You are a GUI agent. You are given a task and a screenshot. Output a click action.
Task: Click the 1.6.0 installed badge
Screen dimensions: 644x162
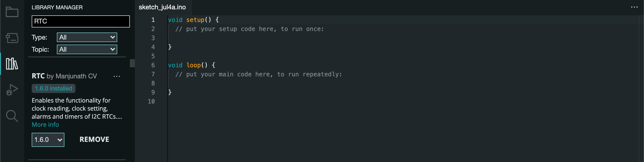click(x=53, y=88)
